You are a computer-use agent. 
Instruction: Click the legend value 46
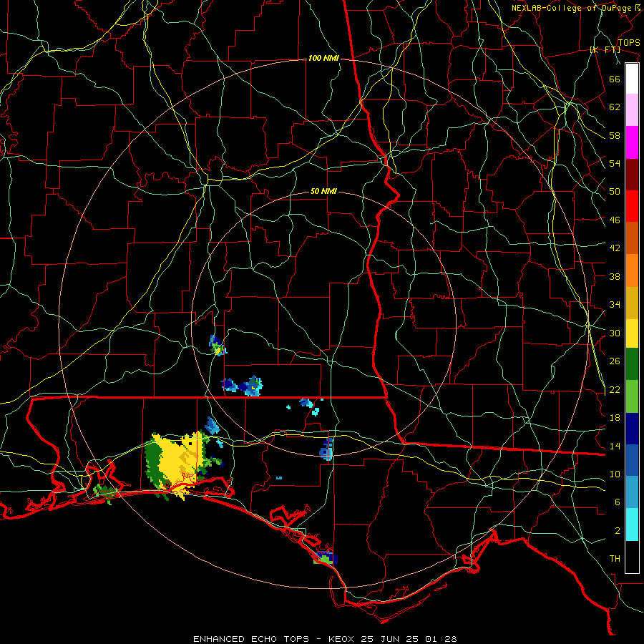615,220
